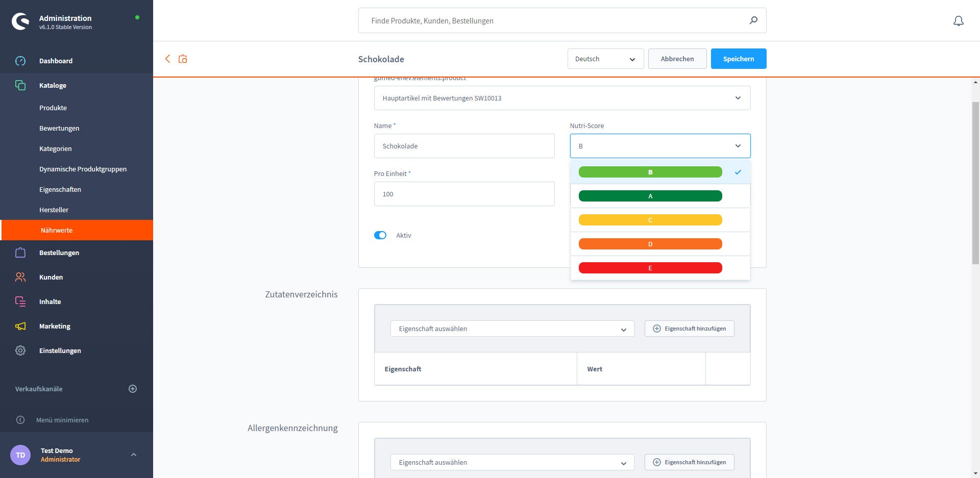The width and height of the screenshot is (980, 478).
Task: Select the orange Nutri-Score D option
Action: pos(650,244)
